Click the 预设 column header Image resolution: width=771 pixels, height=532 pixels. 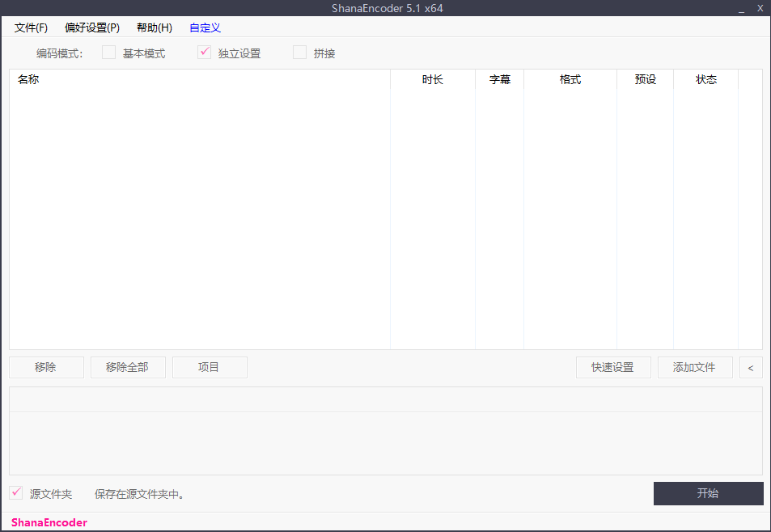coord(645,79)
